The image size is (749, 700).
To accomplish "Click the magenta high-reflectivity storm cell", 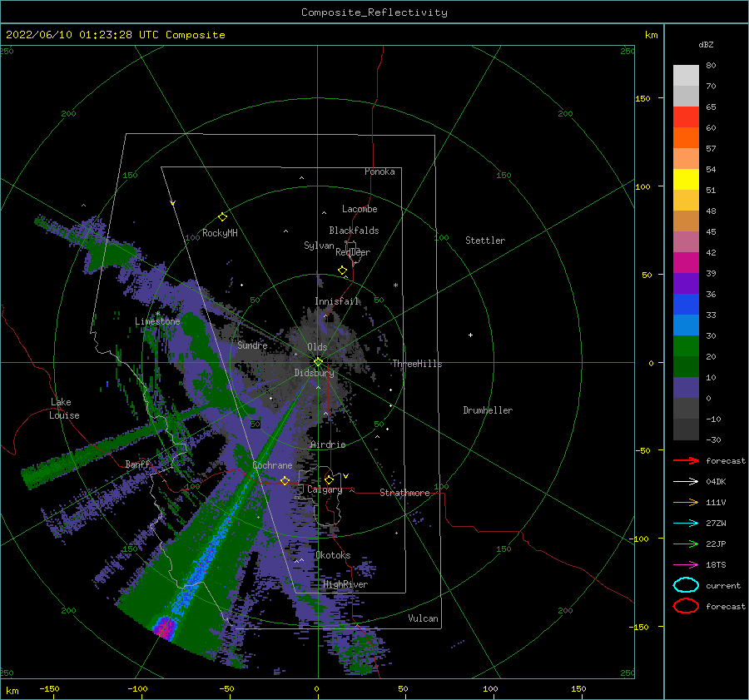I will pos(165,627).
